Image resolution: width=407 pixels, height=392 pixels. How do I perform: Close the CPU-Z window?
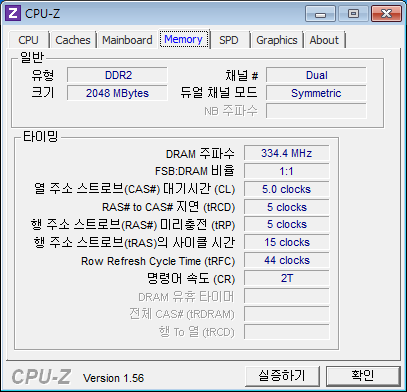click(x=386, y=14)
